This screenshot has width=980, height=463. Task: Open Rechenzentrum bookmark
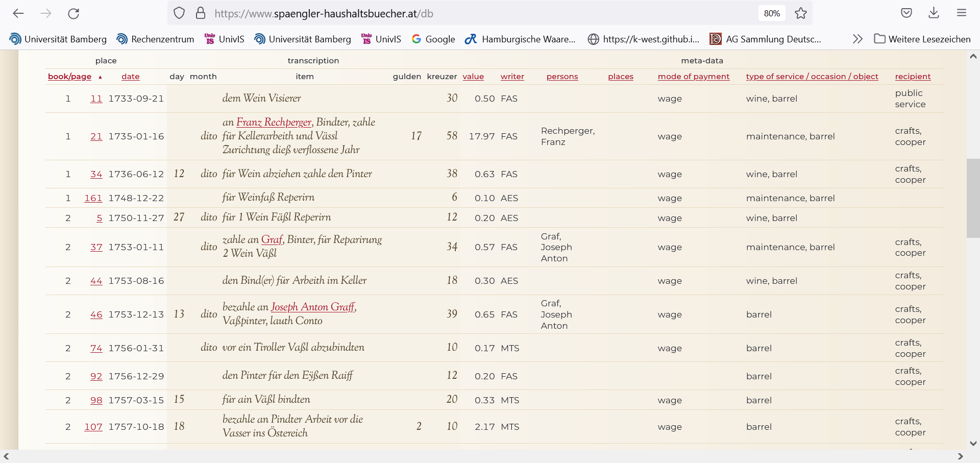tap(155, 39)
